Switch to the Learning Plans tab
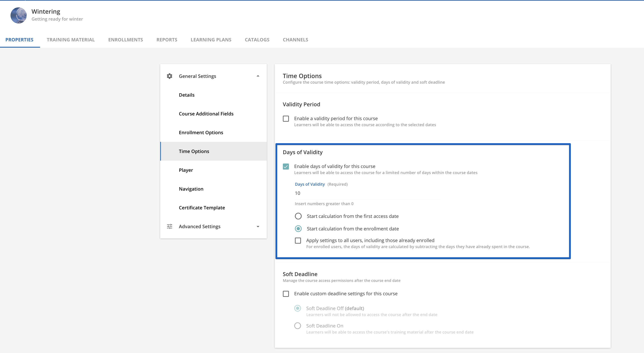 coord(211,40)
